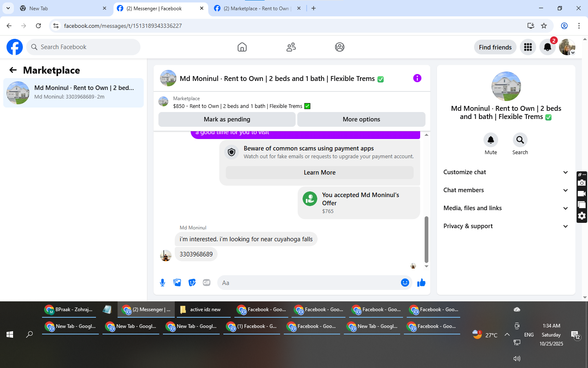Open the Facebook menu grid icon

tap(528, 47)
